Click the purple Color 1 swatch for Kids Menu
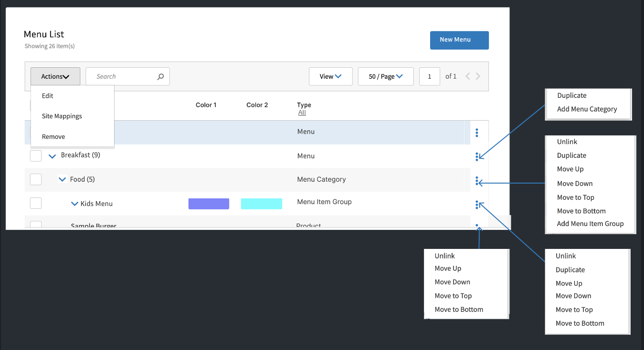644x350 pixels. click(x=209, y=203)
